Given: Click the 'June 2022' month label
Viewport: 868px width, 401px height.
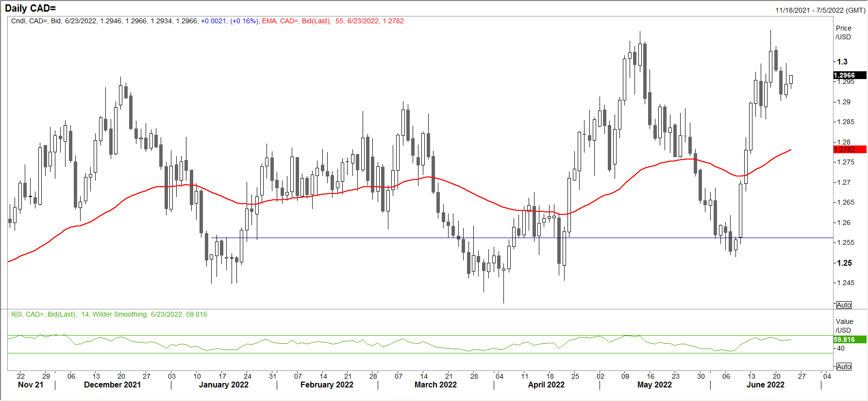Looking at the screenshot, I should click(765, 385).
